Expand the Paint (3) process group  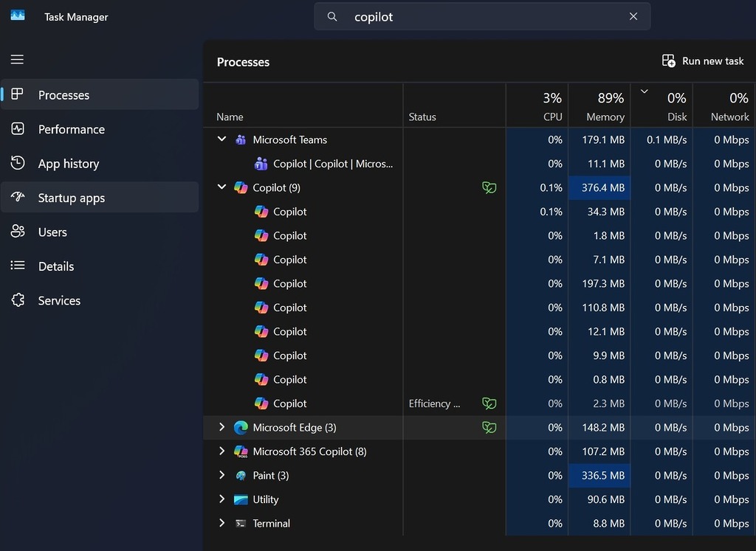point(221,475)
